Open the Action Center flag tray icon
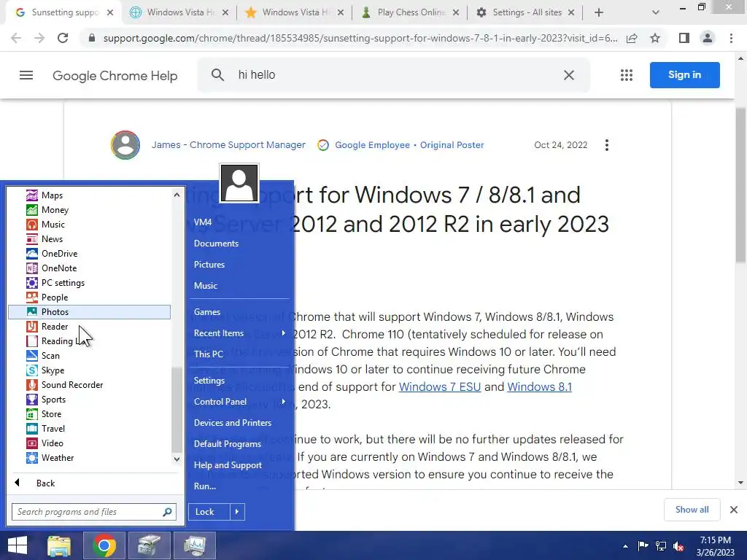This screenshot has width=747, height=560. tap(643, 546)
